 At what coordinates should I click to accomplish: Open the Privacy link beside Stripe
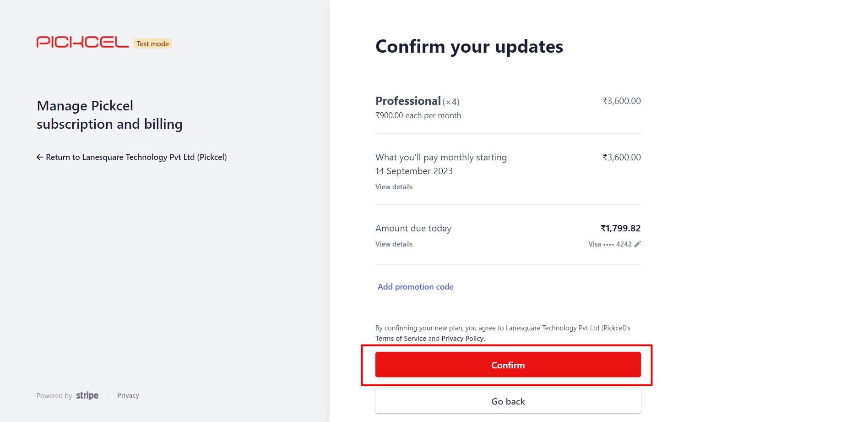point(128,395)
